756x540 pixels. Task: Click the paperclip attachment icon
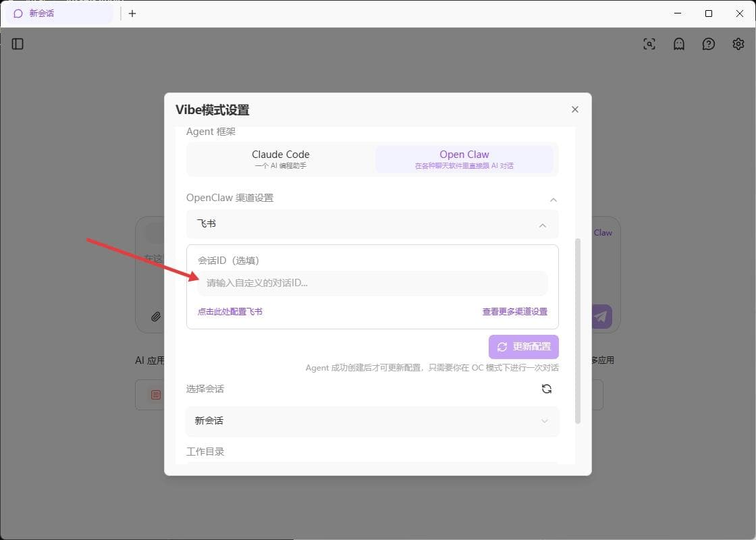point(156,317)
